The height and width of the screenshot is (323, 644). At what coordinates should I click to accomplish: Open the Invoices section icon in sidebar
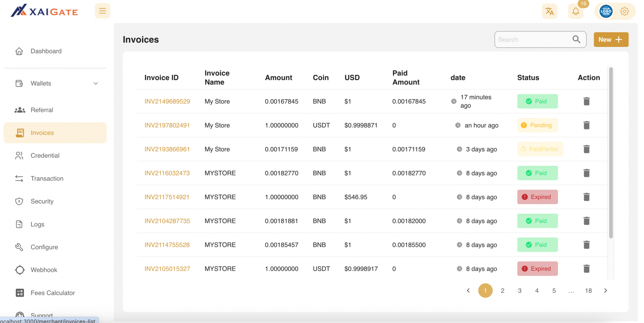(19, 132)
